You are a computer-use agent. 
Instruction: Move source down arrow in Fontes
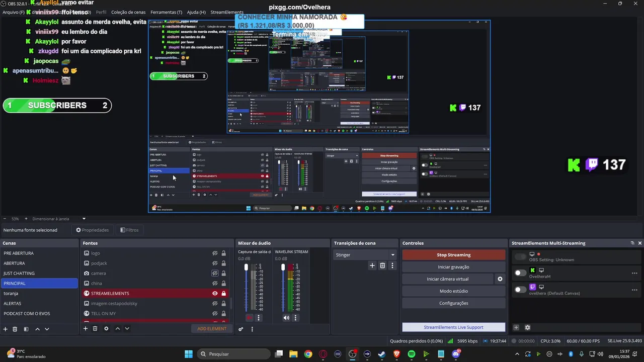point(127,328)
